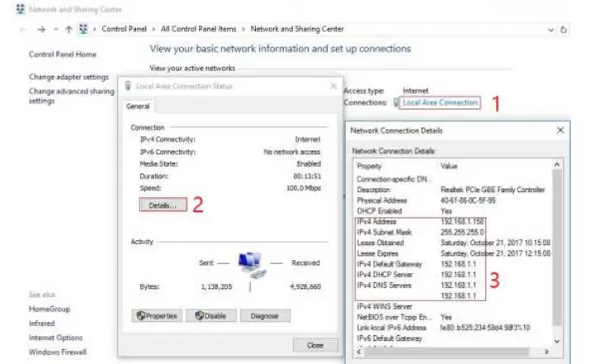The height and width of the screenshot is (364, 595).
Task: Open Infrared under See also
Action: pos(42,324)
